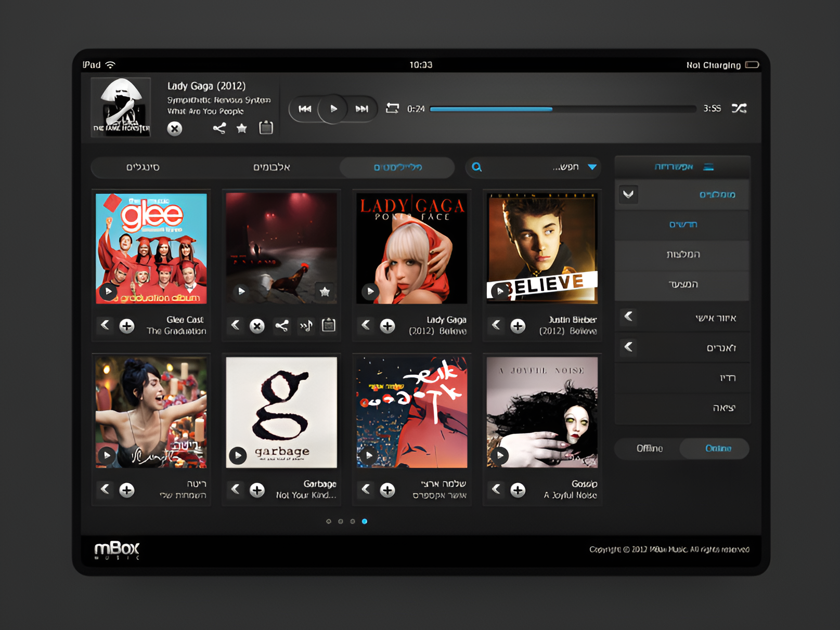This screenshot has width=840, height=630.
Task: Add now-playing track to clipboard list
Action: point(266,127)
